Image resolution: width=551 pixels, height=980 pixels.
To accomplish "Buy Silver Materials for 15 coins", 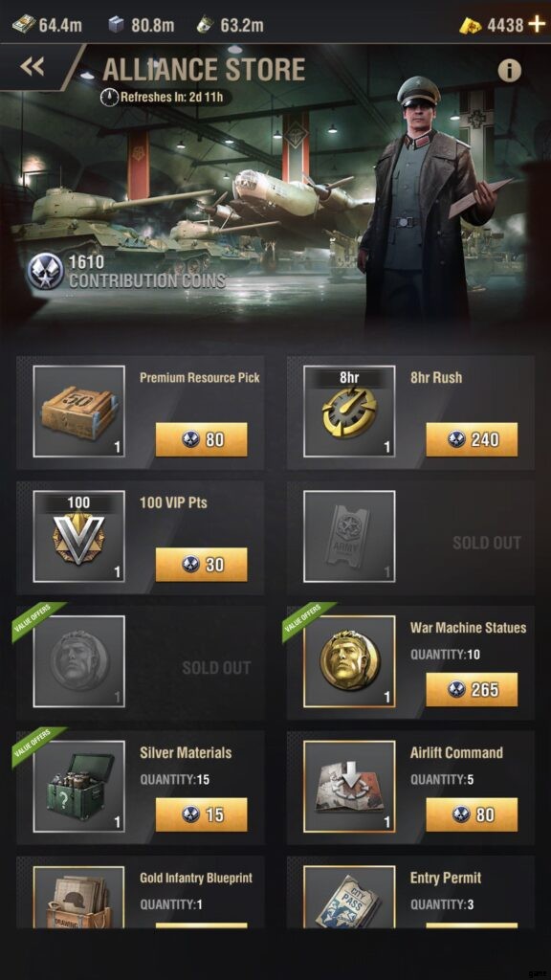I will tap(201, 814).
